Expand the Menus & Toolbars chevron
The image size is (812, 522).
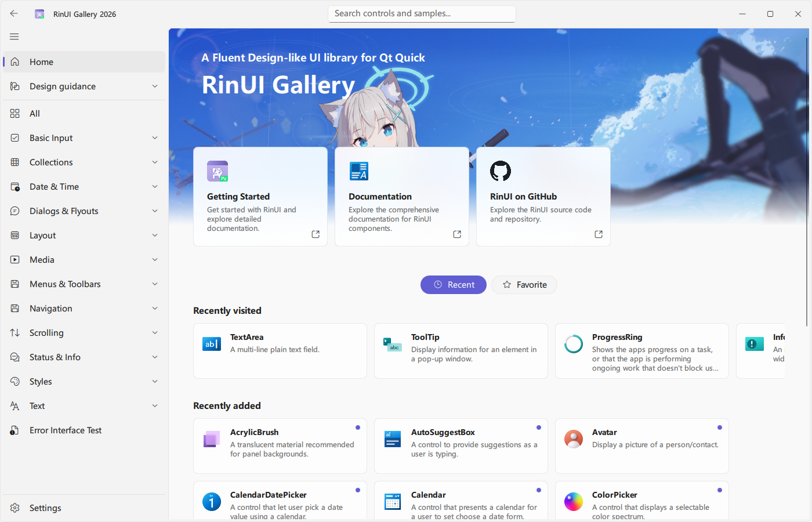click(x=155, y=284)
